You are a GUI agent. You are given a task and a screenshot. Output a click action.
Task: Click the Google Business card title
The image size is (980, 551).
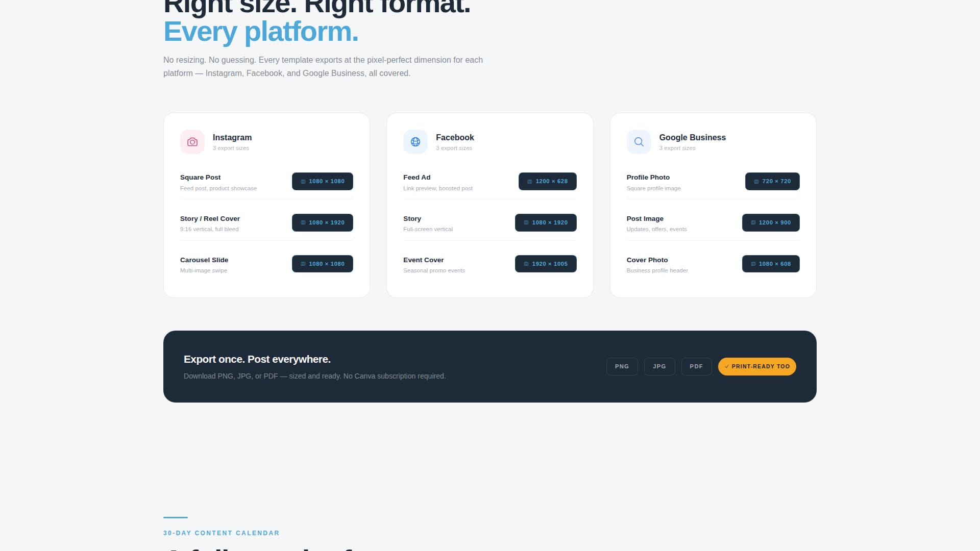coord(692,137)
